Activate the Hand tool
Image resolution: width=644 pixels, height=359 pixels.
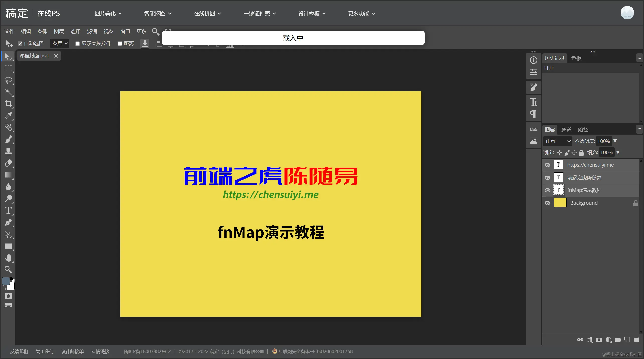click(8, 258)
